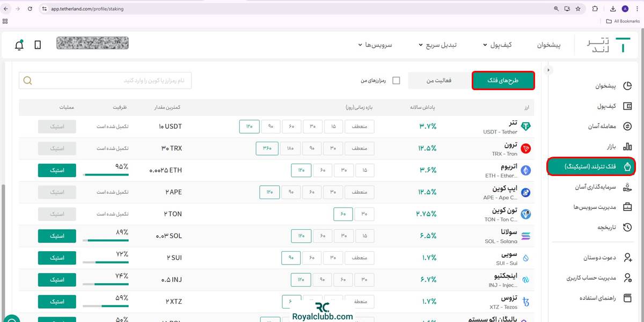Image resolution: width=644 pixels, height=322 pixels.
Task: Click the staking flask sidebar icon
Action: 627,167
